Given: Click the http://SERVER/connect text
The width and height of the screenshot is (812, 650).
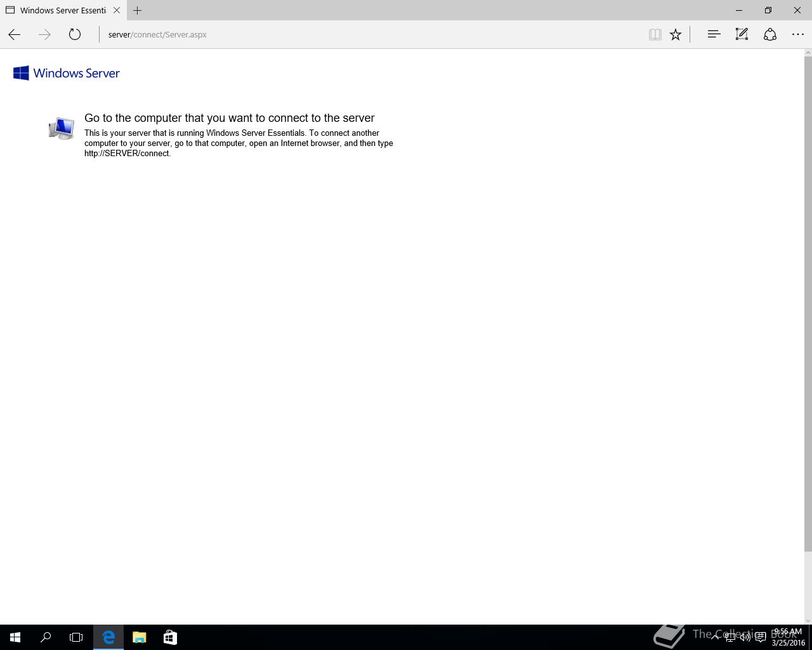Looking at the screenshot, I should click(x=127, y=154).
